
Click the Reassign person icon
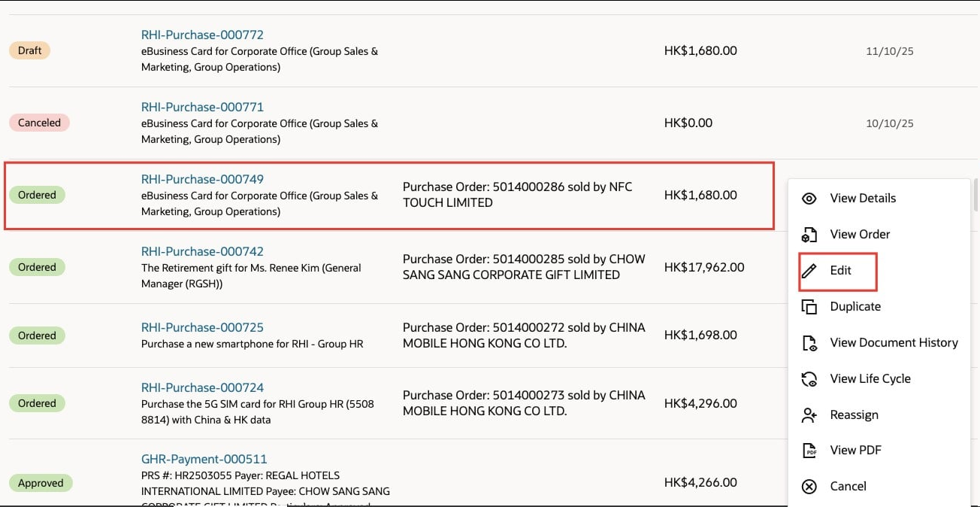coord(809,414)
